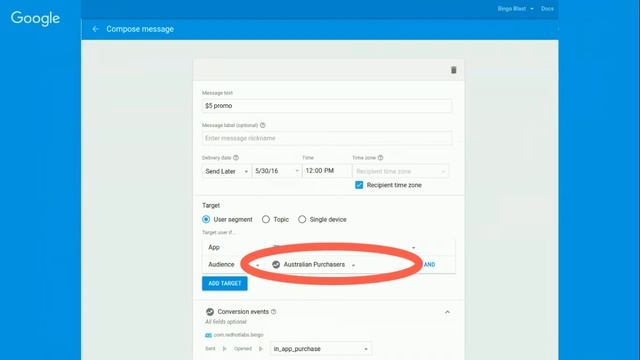This screenshot has height=360, width=640.
Task: Open the Bingo Blast project dropdown
Action: (x=515, y=9)
